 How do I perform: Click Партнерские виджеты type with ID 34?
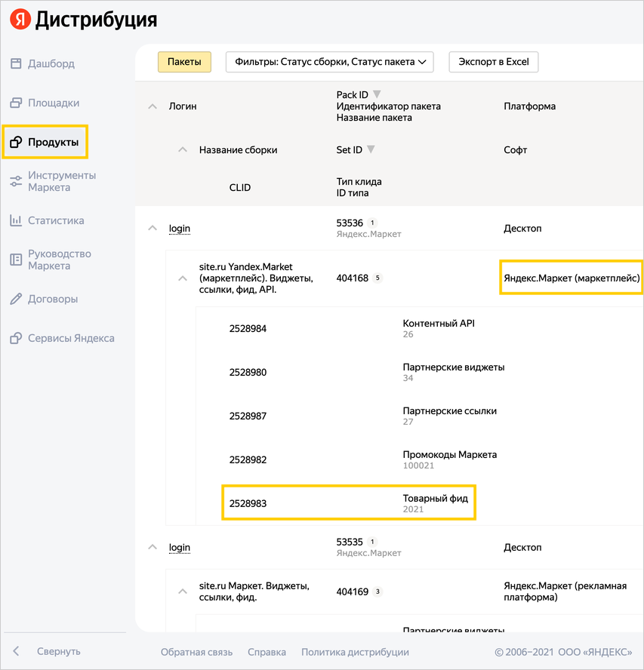(454, 367)
